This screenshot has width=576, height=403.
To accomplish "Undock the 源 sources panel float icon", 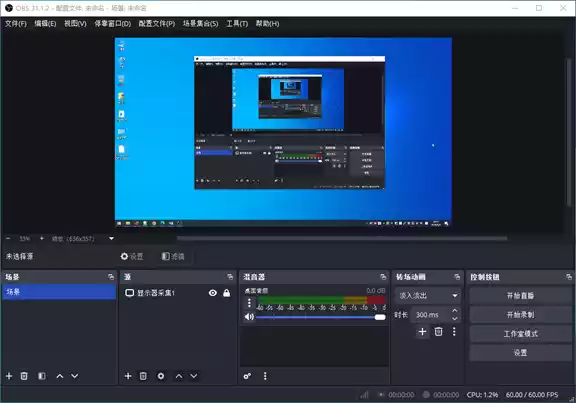I will (x=230, y=277).
